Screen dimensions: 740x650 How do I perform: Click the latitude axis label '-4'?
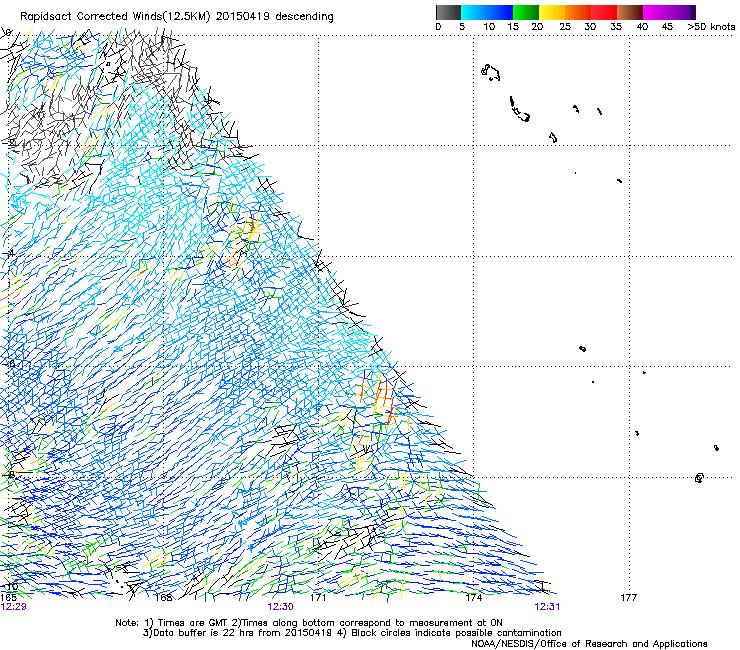(10, 253)
